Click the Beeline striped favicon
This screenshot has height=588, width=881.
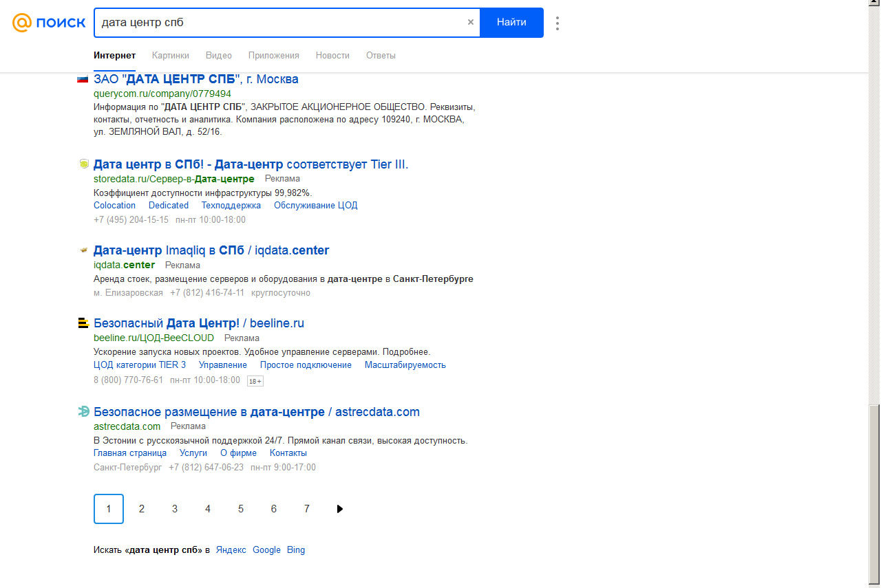pyautogui.click(x=83, y=323)
